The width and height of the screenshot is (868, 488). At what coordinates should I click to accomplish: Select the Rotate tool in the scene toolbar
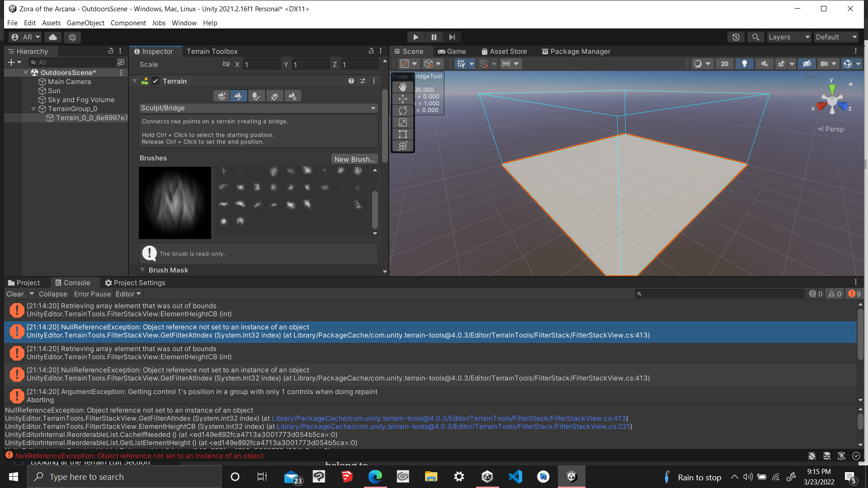(403, 110)
